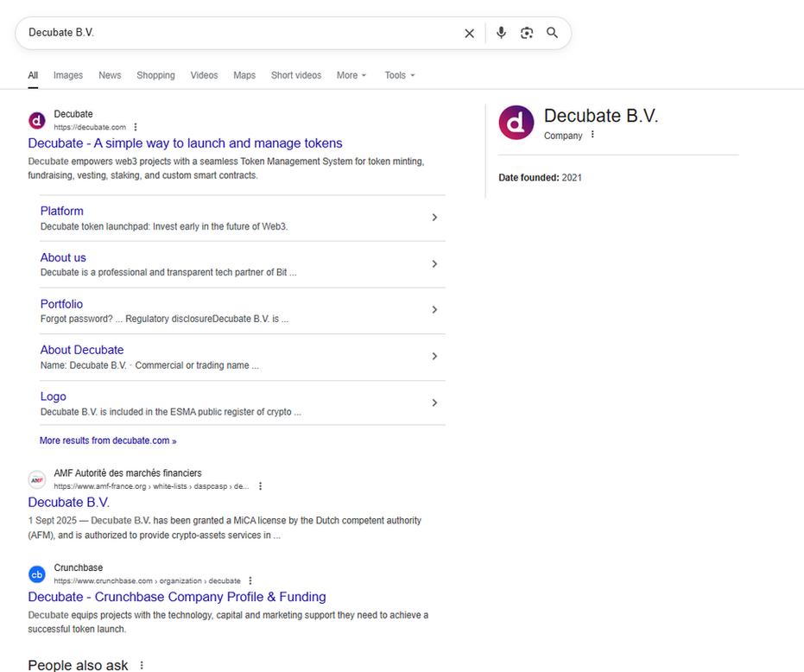
Task: Click 'granted a MiCA license' snippet text
Action: [x=225, y=528]
